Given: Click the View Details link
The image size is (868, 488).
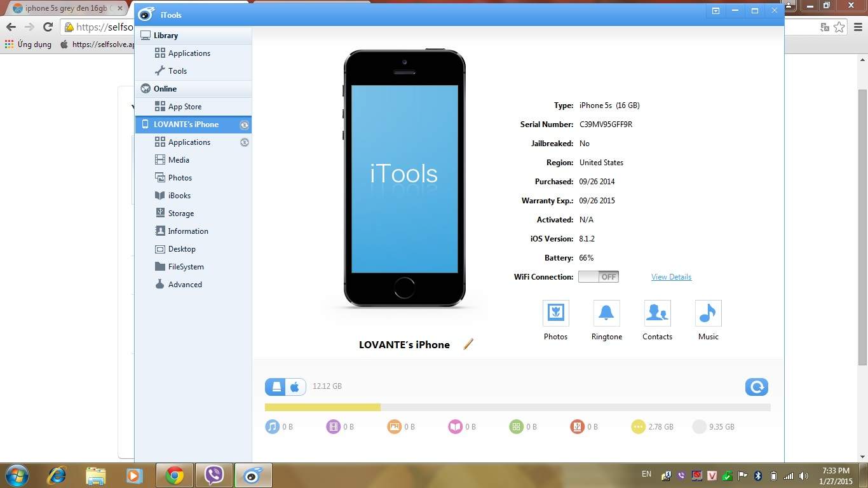Looking at the screenshot, I should pos(671,277).
